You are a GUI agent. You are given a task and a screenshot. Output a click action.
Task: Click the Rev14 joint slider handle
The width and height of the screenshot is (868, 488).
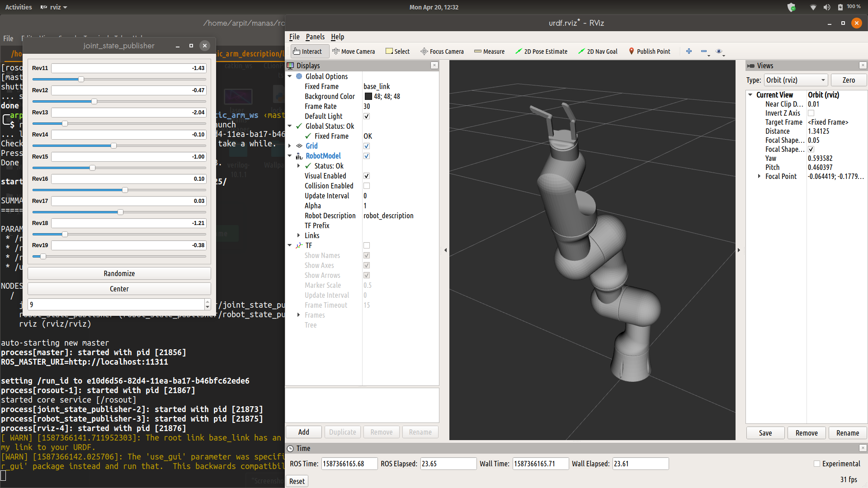coord(113,145)
